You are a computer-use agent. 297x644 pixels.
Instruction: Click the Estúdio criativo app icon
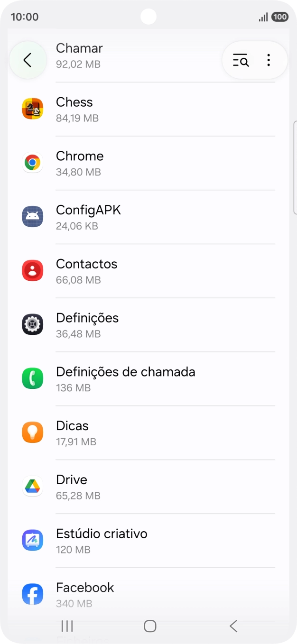pos(32,540)
